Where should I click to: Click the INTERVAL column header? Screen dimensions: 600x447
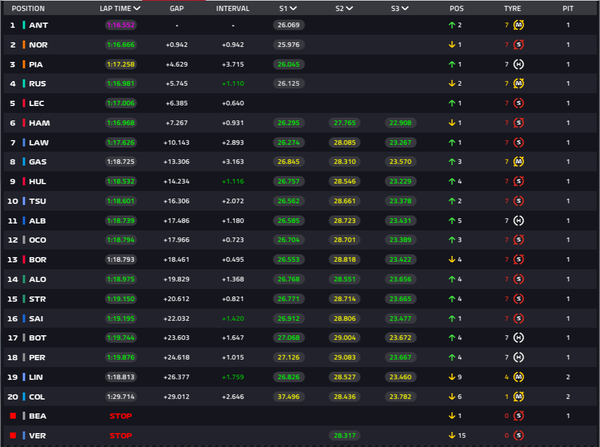(233, 8)
